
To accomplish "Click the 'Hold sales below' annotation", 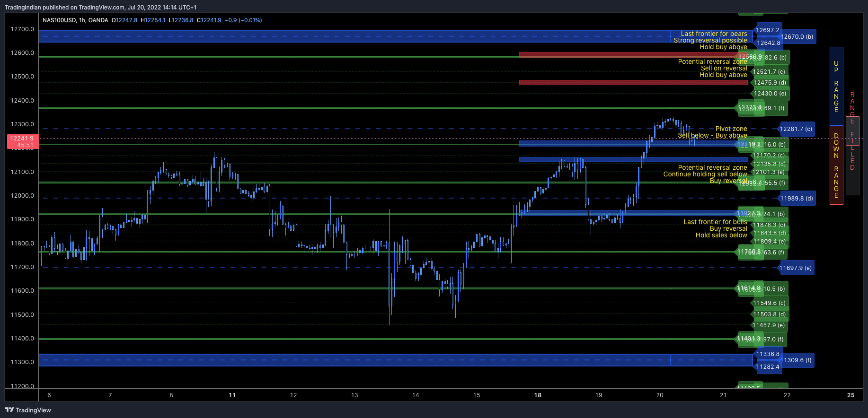I will [721, 235].
